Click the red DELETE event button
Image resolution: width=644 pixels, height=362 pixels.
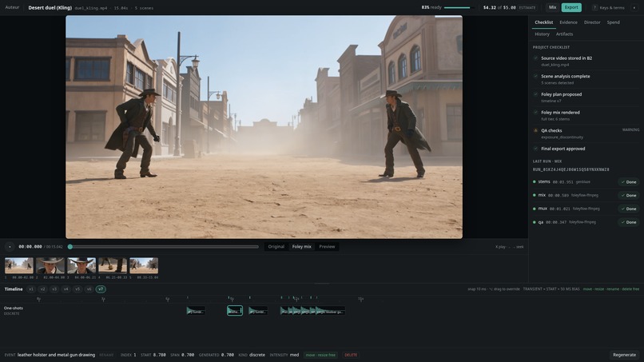point(350,355)
